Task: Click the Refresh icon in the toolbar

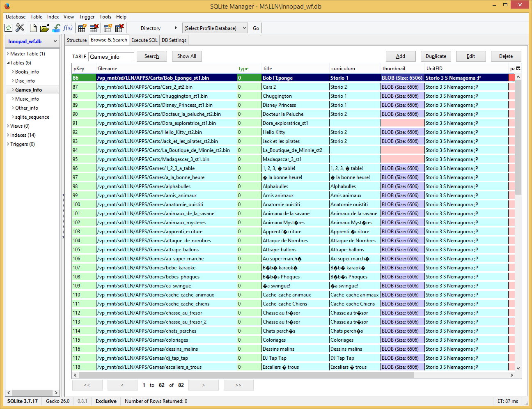Action: click(x=8, y=28)
